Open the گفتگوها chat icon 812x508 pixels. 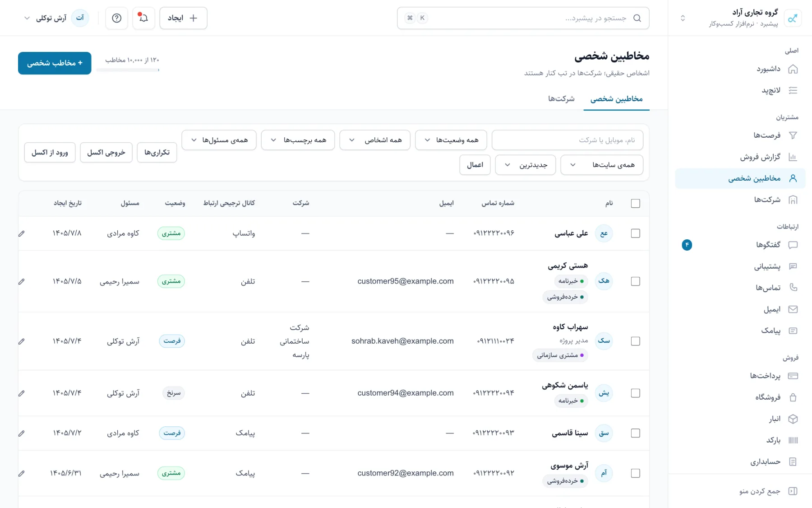pos(793,245)
